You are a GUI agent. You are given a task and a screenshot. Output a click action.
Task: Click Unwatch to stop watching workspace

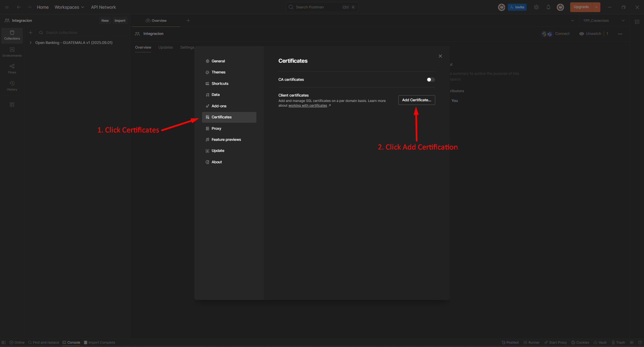point(590,34)
